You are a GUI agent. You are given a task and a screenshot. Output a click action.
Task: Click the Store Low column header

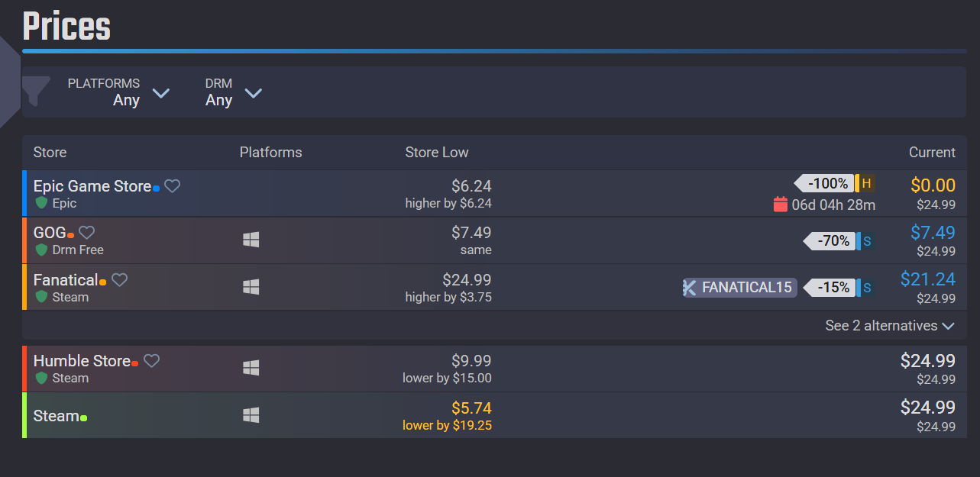point(437,153)
